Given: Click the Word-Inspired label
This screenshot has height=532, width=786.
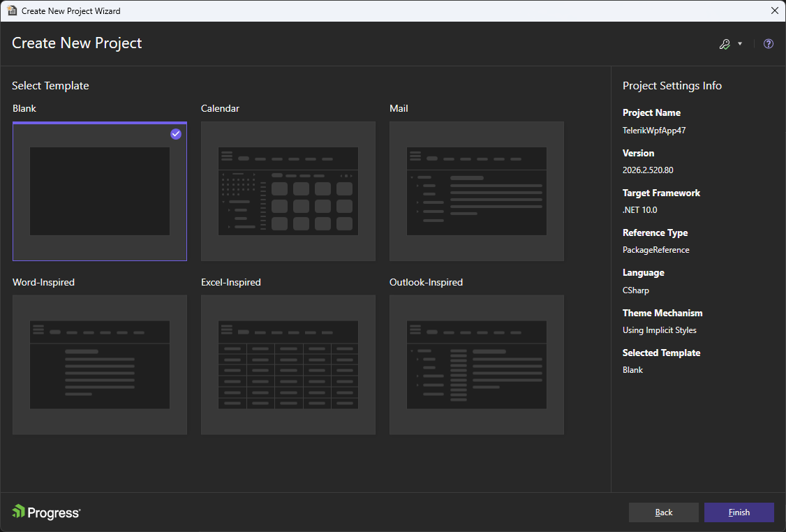Looking at the screenshot, I should tap(43, 282).
